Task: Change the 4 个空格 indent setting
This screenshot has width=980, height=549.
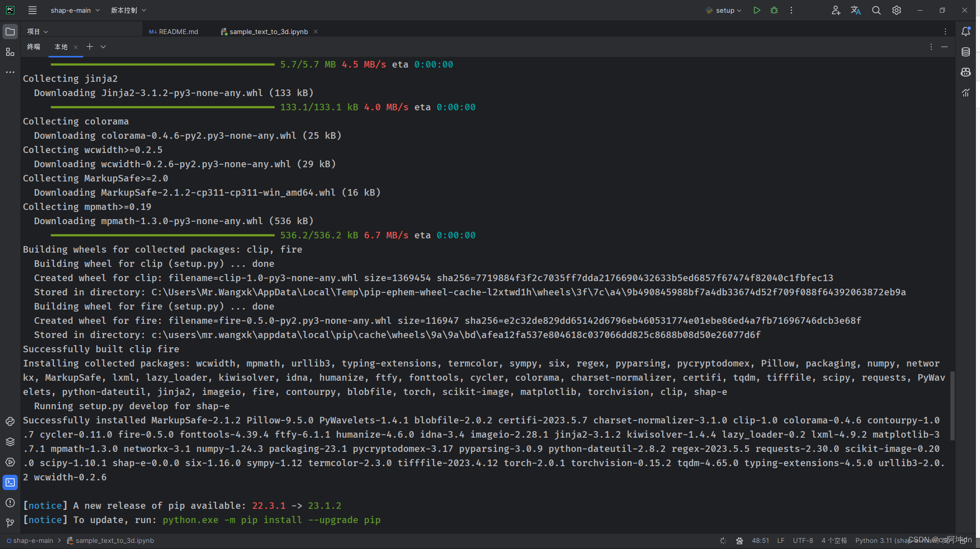Action: pos(834,541)
